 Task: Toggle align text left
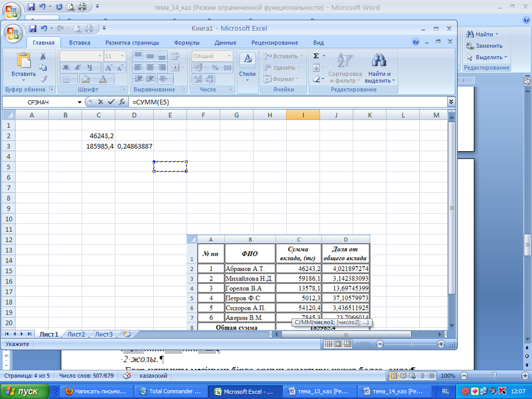click(138, 68)
